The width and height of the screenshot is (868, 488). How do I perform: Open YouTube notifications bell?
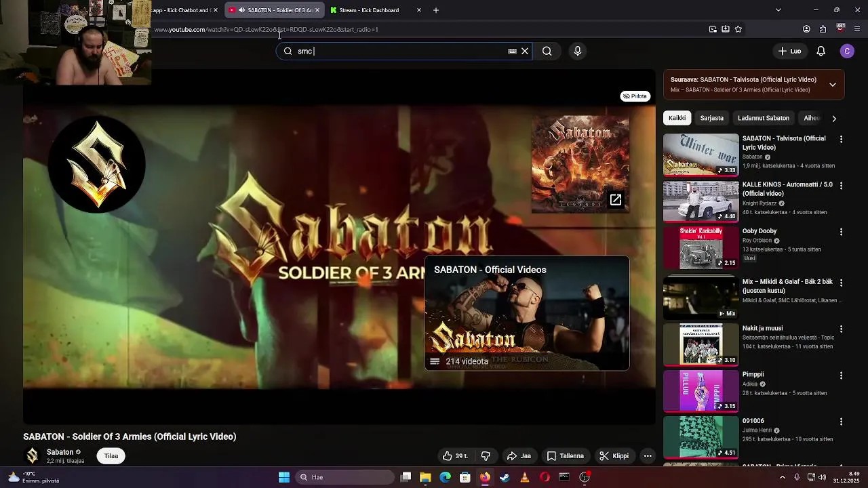tap(821, 51)
